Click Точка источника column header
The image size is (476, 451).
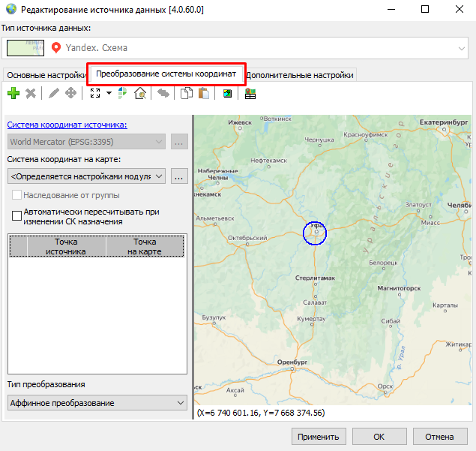66,246
